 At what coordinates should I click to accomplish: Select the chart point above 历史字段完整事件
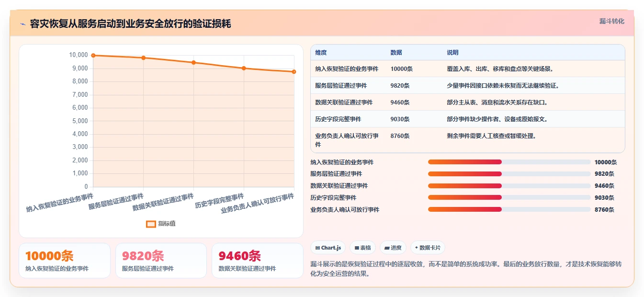[244, 68]
